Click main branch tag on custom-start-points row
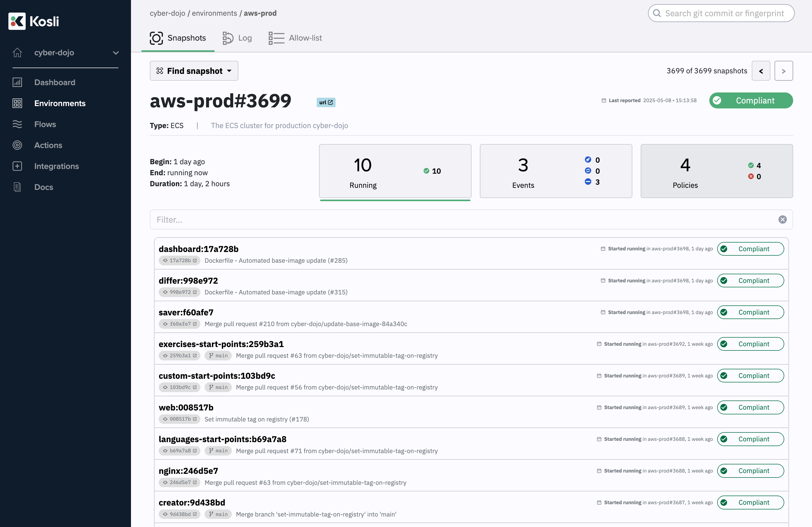Screen dimensions: 812x527 pyautogui.click(x=218, y=387)
